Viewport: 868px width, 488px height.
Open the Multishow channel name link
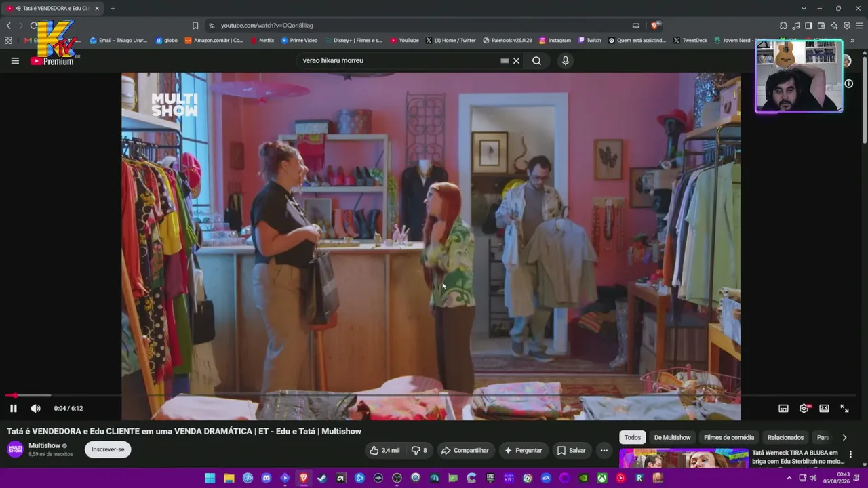point(45,445)
